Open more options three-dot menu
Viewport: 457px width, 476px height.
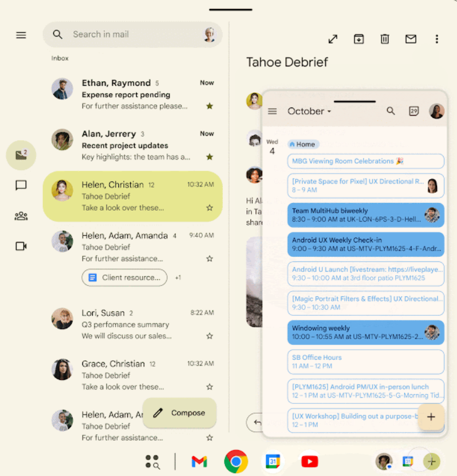(436, 39)
